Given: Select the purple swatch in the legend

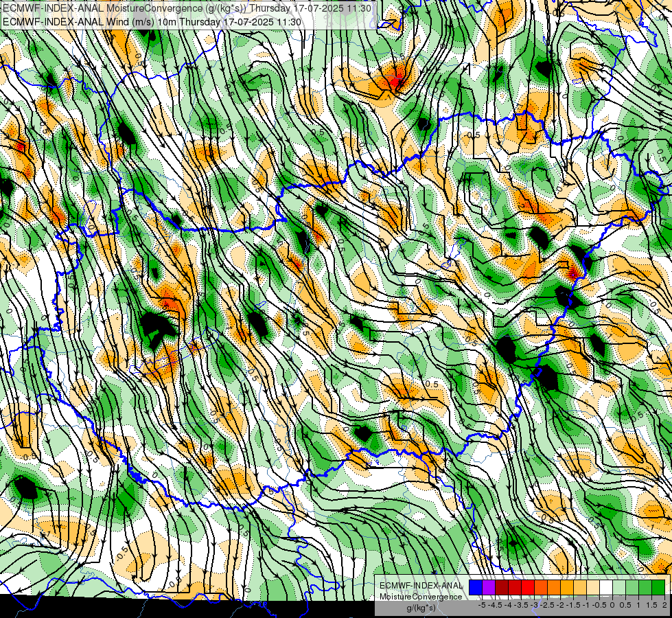Looking at the screenshot, I should pyautogui.click(x=489, y=588).
